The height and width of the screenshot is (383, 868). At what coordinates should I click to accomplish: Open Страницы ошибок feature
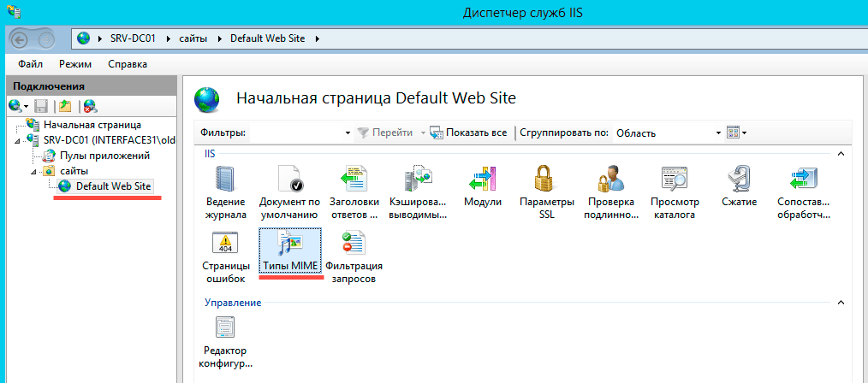[x=226, y=257]
